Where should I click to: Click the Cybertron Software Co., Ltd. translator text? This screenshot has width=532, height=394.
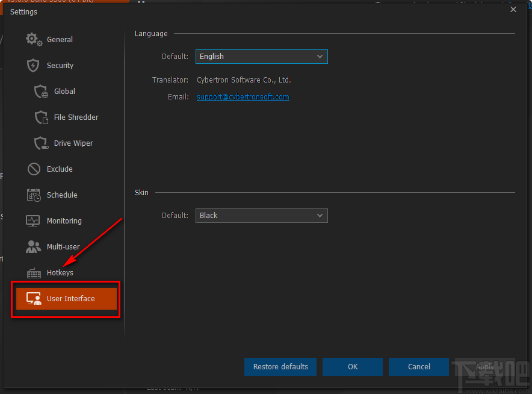point(244,80)
